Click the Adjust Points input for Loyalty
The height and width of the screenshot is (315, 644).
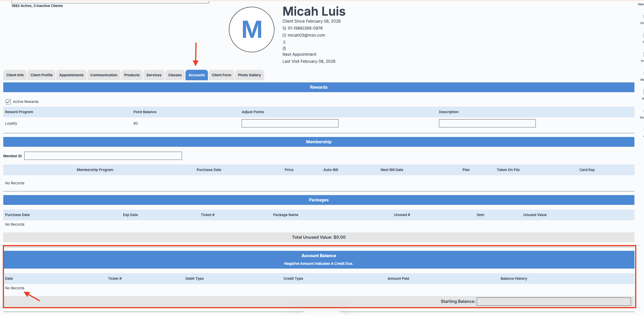click(290, 123)
